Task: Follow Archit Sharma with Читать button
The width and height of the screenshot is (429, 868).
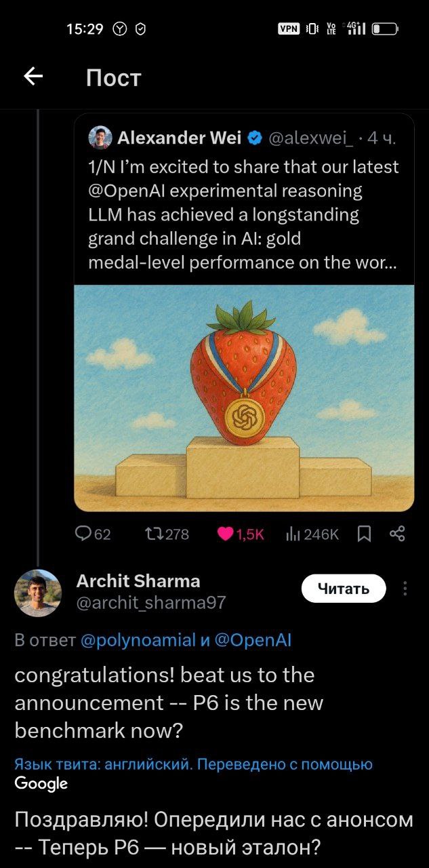Action: (x=343, y=589)
